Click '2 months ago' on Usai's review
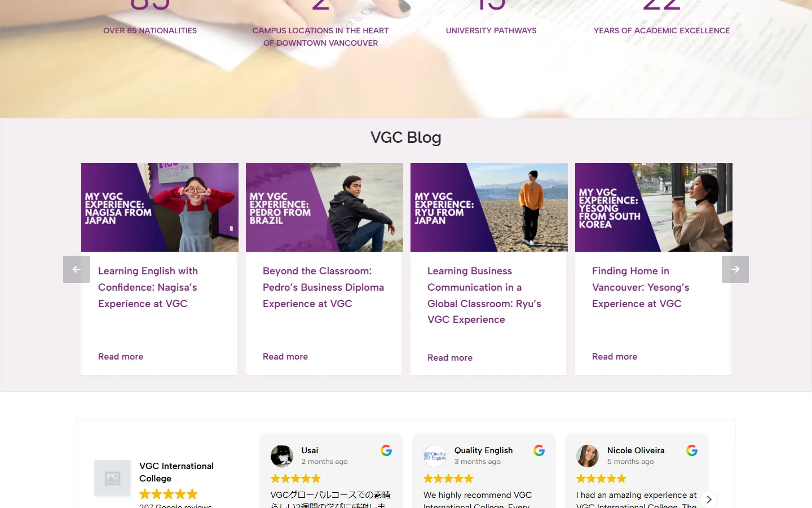This screenshot has height=508, width=812. click(x=324, y=462)
